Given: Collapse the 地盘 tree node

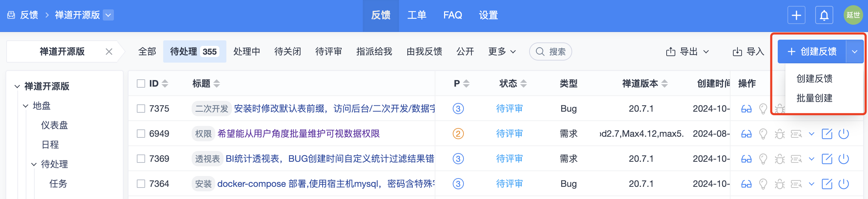Looking at the screenshot, I should click(25, 106).
